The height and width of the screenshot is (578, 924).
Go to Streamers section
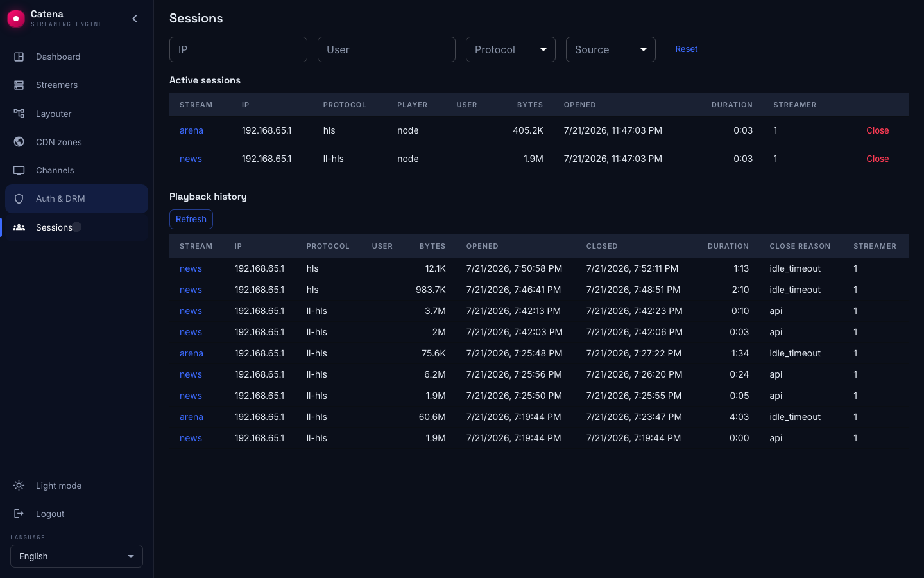coord(76,85)
